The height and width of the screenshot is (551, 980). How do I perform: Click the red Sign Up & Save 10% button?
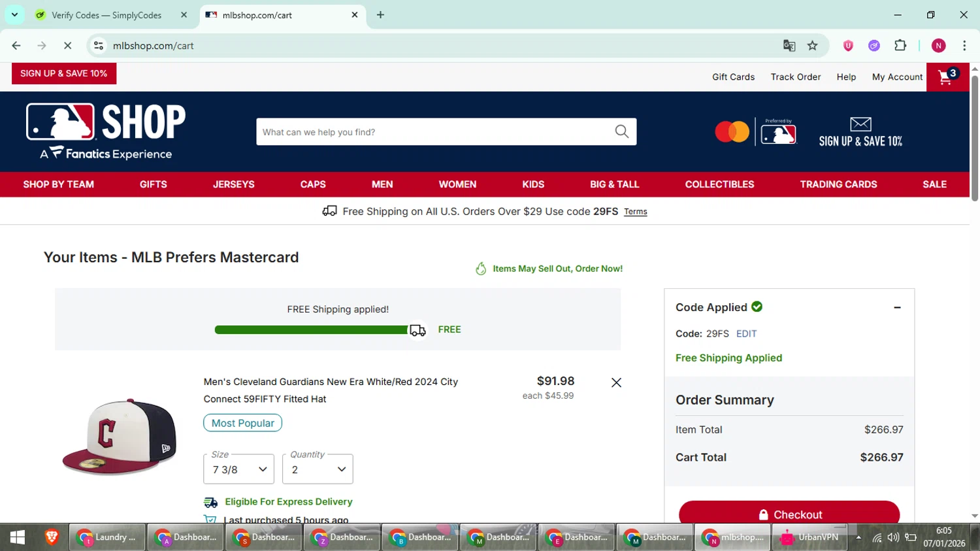(64, 73)
